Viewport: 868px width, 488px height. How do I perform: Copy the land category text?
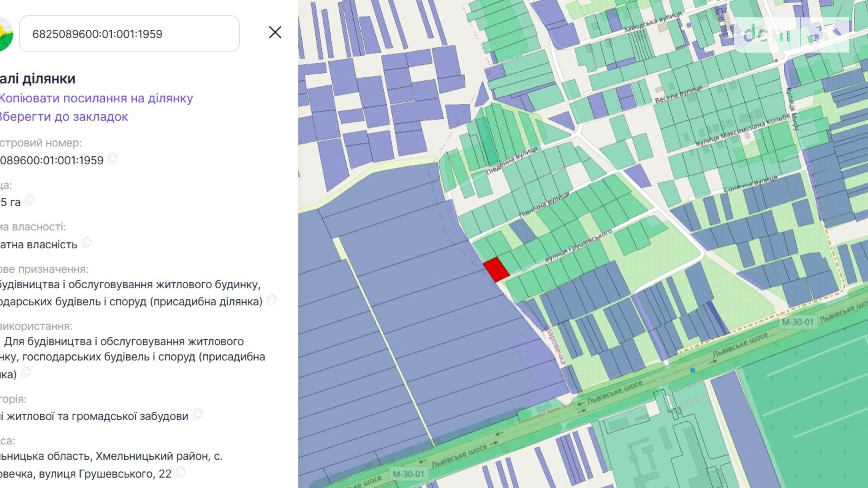click(198, 414)
